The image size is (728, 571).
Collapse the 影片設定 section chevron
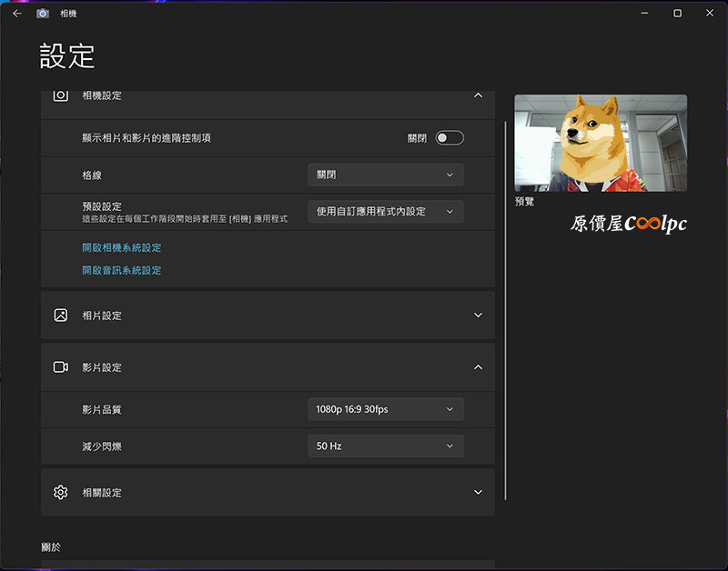[478, 367]
